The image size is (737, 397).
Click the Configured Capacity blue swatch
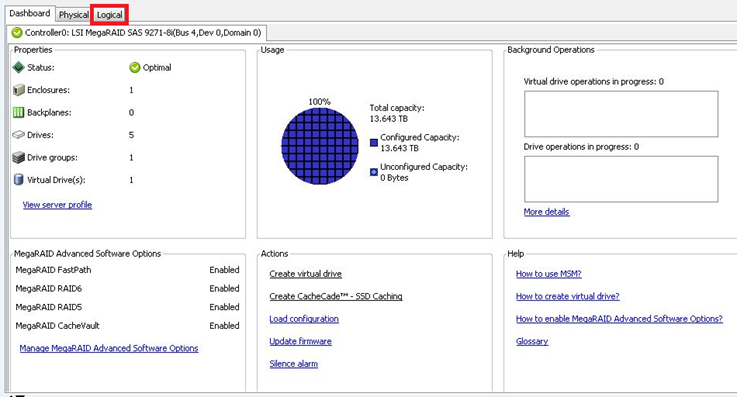click(x=374, y=142)
